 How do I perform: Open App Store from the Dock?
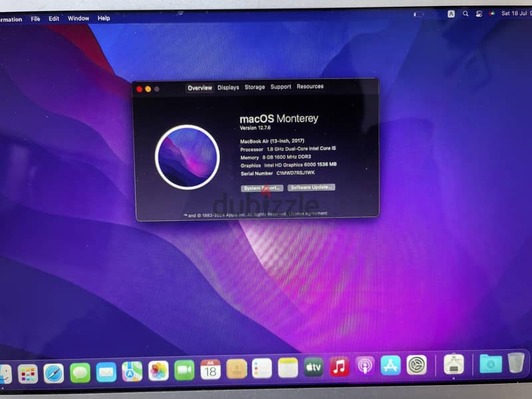tap(390, 365)
